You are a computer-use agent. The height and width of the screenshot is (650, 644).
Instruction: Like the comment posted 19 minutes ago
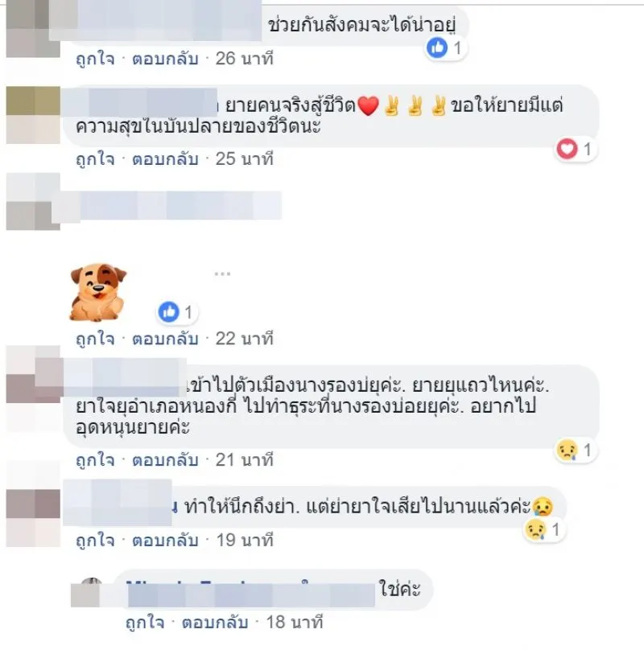click(95, 540)
